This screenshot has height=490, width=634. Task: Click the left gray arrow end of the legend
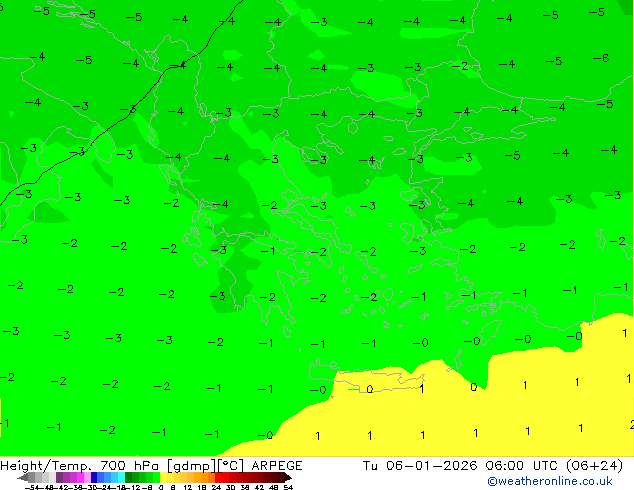23,477
